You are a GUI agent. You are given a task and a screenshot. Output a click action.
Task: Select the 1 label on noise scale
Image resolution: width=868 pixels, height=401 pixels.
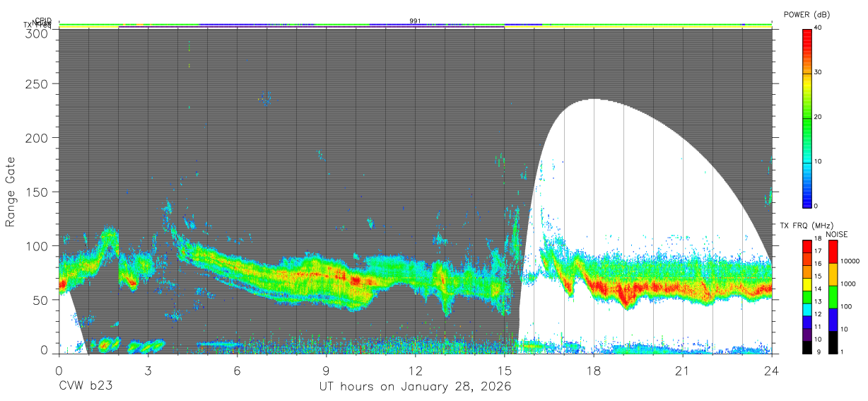click(843, 352)
